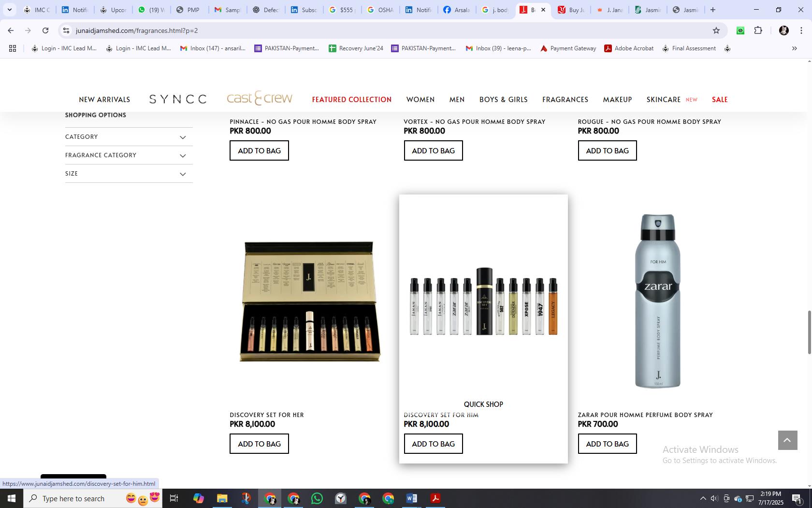This screenshot has height=508, width=812.
Task: Switch to the WhatsApp (19) tab
Action: tap(151, 10)
